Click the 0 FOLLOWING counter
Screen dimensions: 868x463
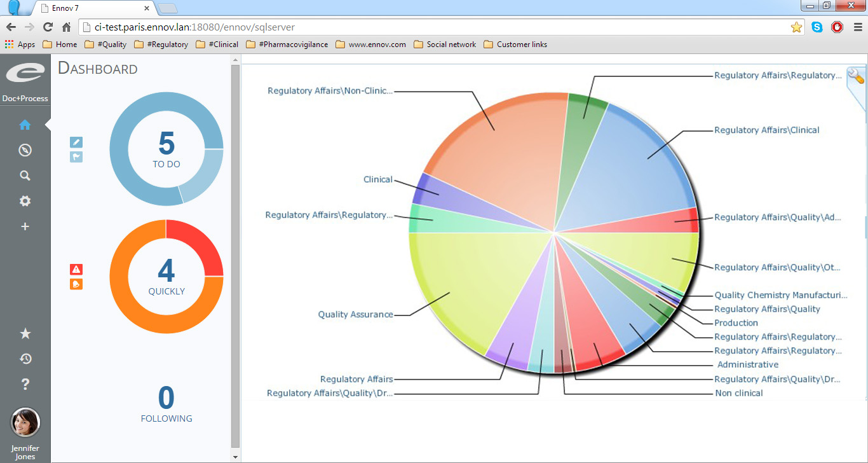coord(166,404)
